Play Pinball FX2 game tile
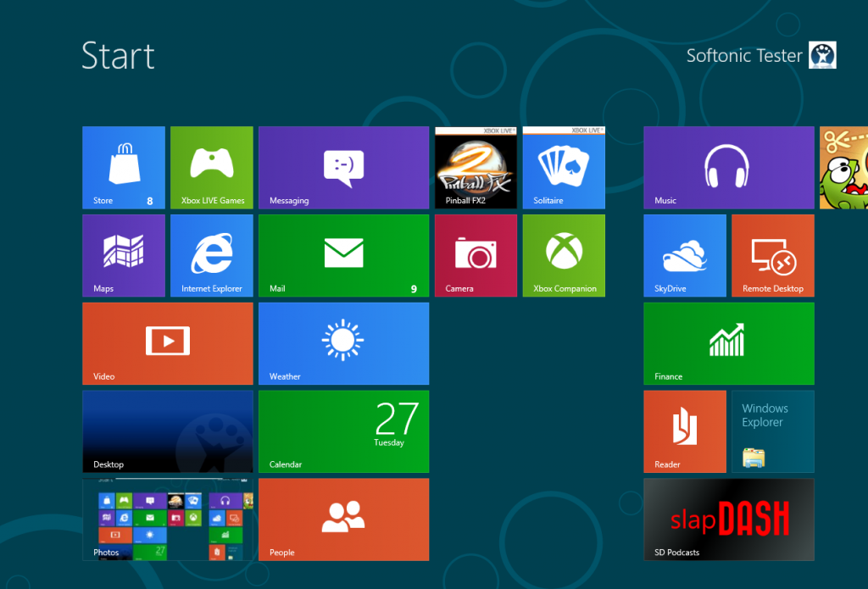Image resolution: width=868 pixels, height=589 pixels. [476, 168]
